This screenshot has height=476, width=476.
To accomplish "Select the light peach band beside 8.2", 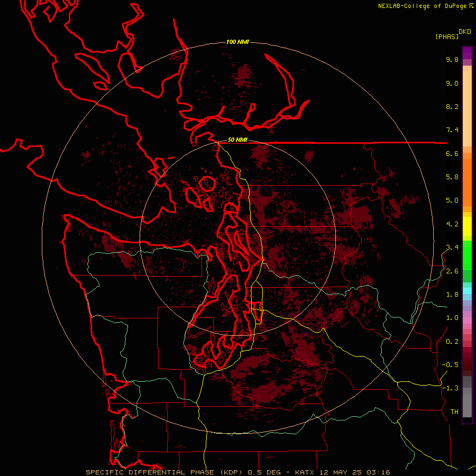I will (x=467, y=108).
